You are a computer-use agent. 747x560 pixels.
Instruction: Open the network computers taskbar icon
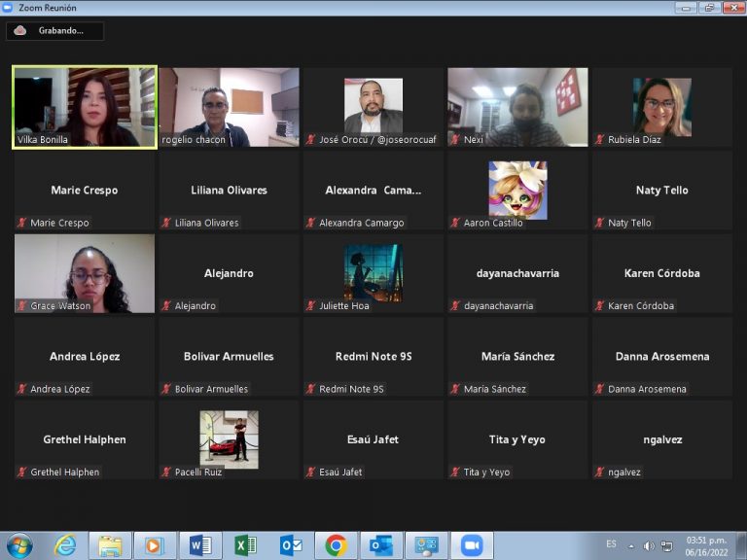tap(426, 545)
